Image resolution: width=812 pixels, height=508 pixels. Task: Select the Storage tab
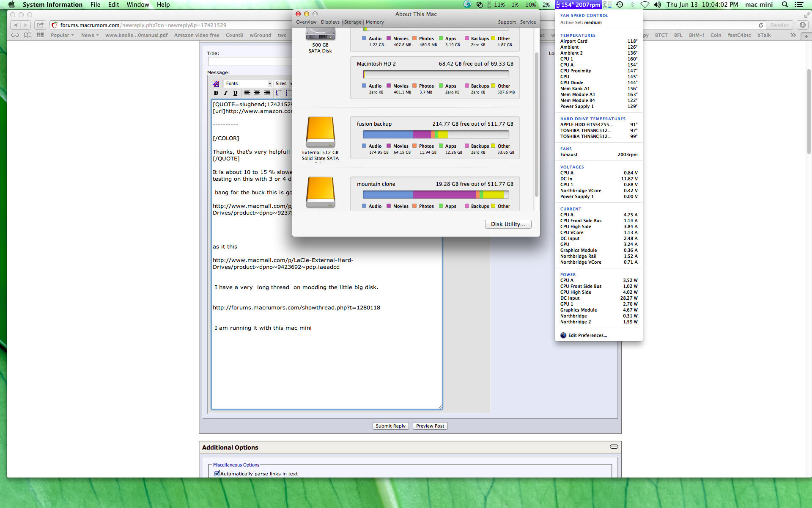coord(353,22)
